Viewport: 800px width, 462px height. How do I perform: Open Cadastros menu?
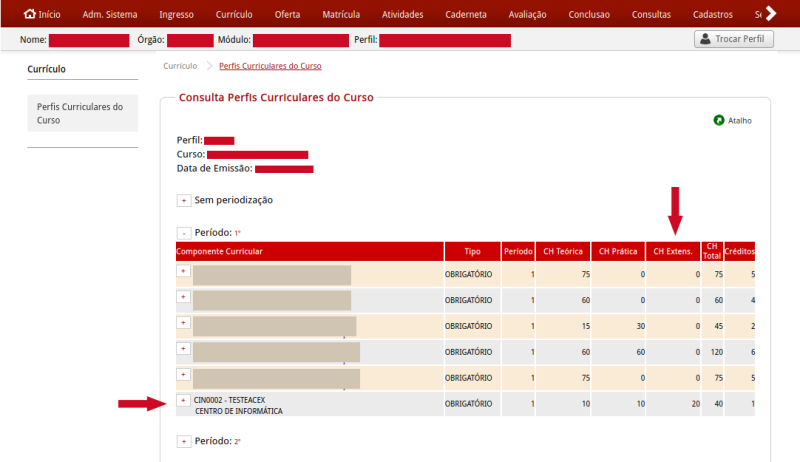click(712, 14)
